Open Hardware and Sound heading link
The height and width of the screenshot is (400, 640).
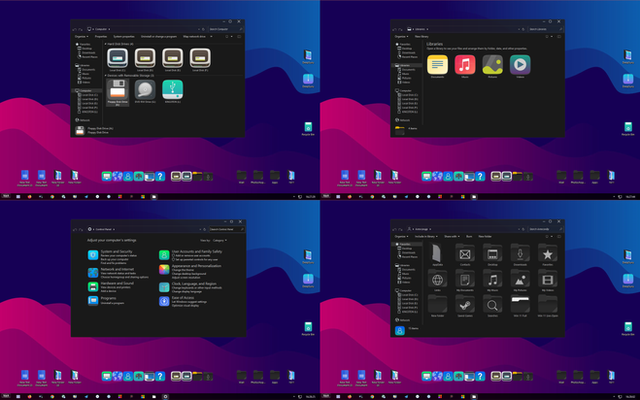[117, 283]
